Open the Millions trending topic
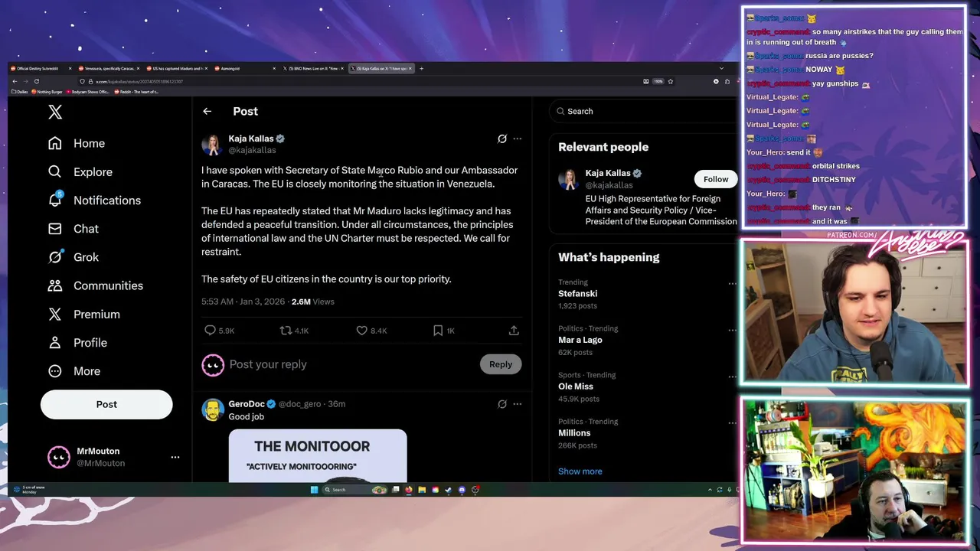 (574, 433)
